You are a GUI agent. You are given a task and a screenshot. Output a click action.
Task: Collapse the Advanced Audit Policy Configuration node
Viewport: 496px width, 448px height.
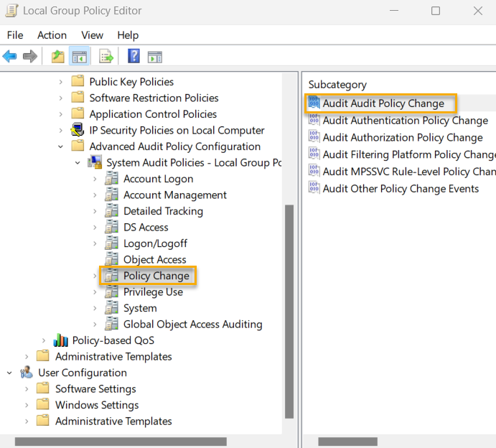[x=61, y=146]
